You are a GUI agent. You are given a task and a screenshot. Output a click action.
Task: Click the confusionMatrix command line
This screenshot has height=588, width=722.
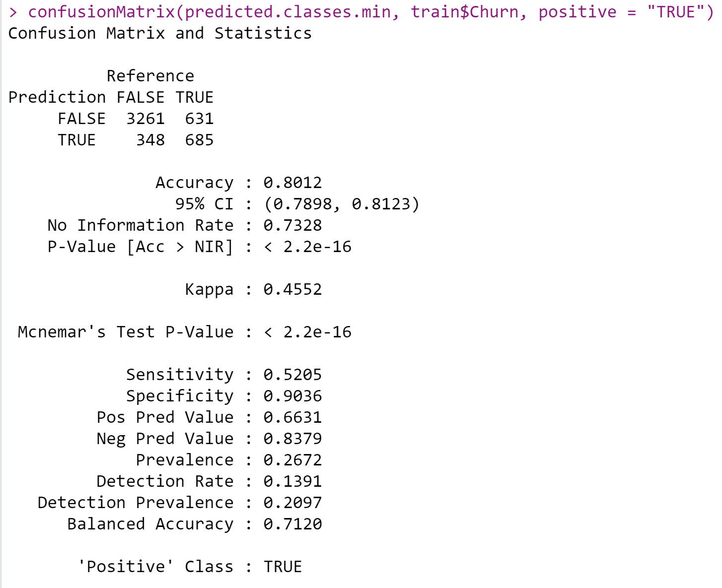(x=361, y=12)
